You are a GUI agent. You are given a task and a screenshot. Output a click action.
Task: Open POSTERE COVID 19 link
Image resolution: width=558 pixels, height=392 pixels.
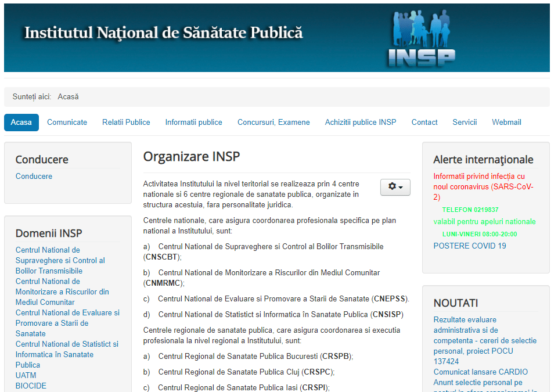pos(469,246)
